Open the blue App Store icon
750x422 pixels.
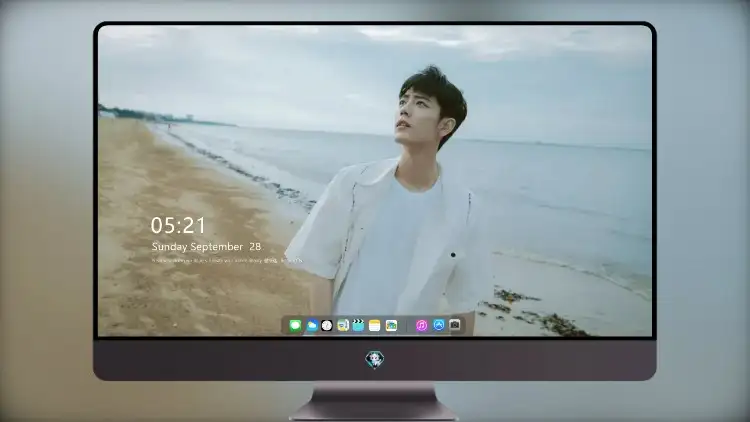coord(439,325)
